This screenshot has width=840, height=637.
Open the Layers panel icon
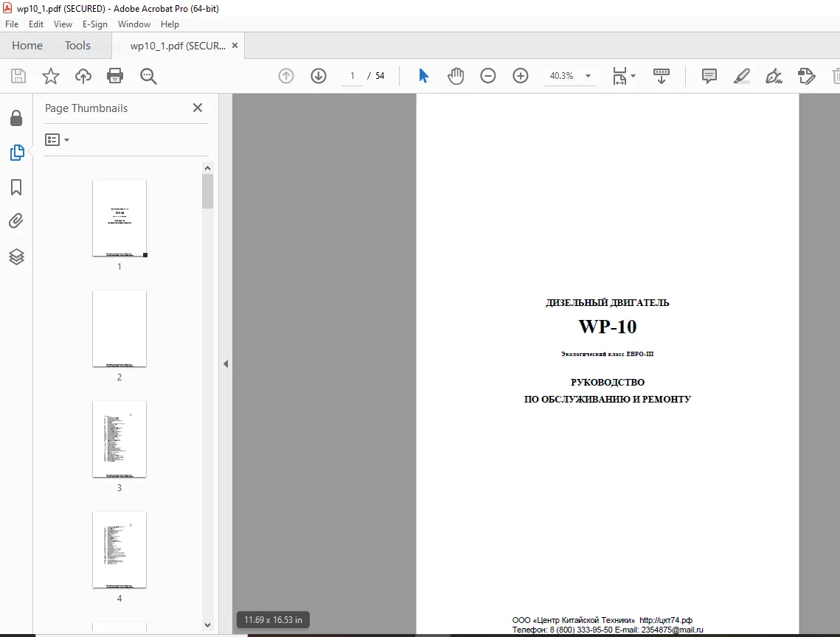coord(17,257)
